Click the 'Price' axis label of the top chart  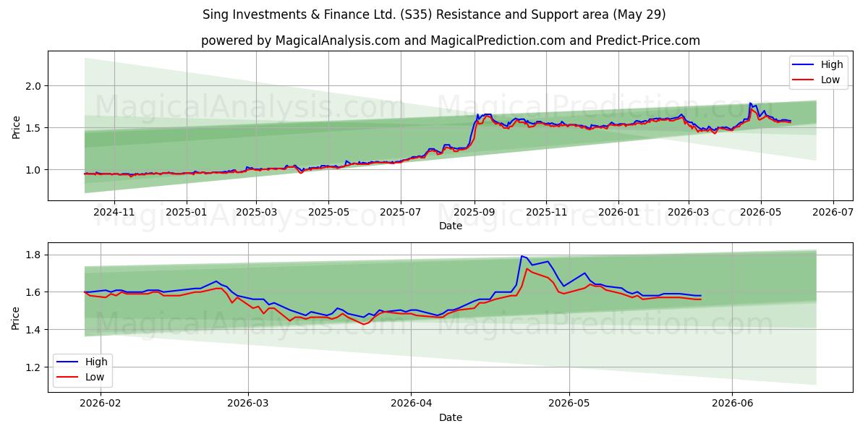pyautogui.click(x=16, y=126)
